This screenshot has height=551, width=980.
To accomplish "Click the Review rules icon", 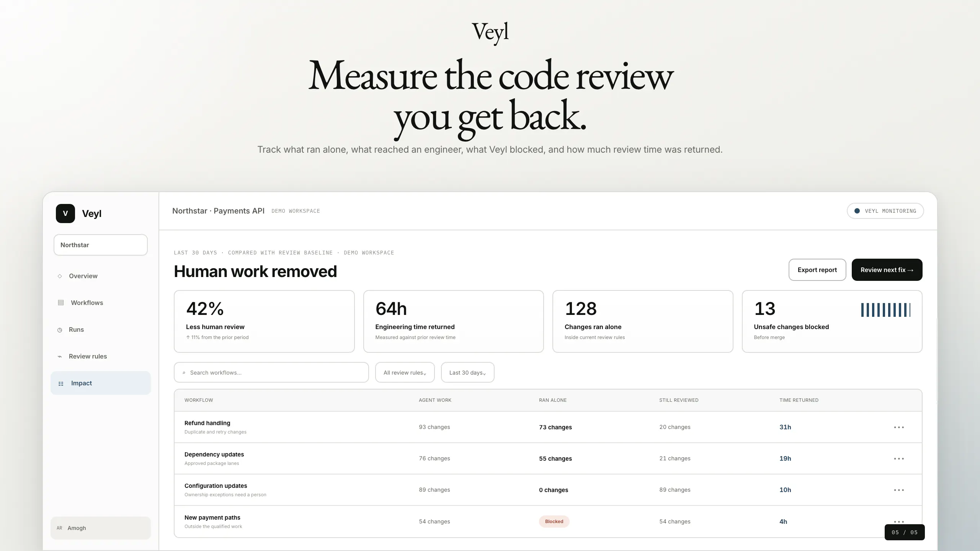I will 60,357.
